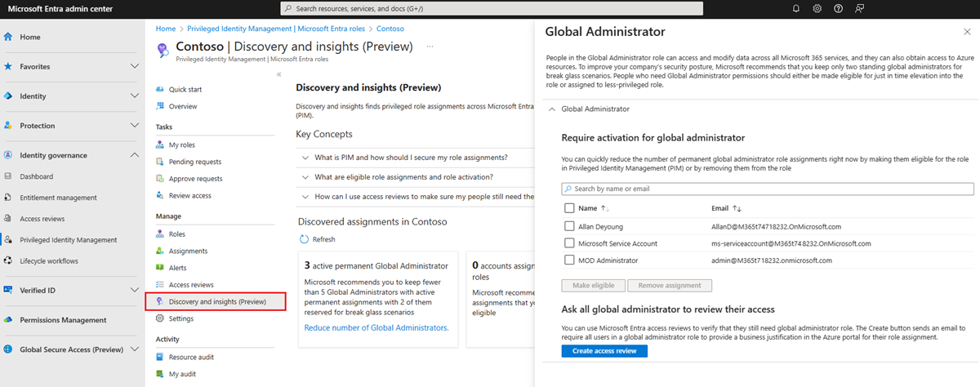Check the Allan Deyoung checkbox
The width and height of the screenshot is (980, 387).
point(569,226)
